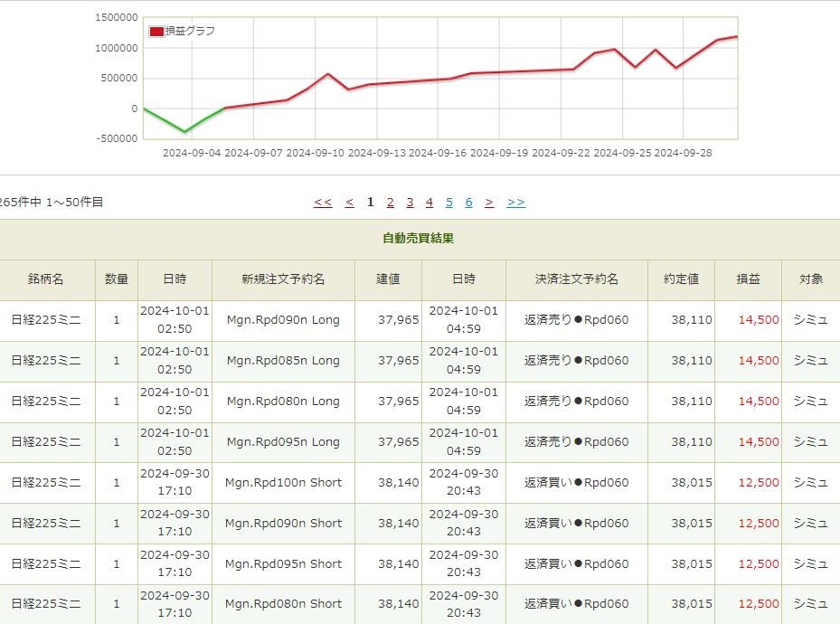Open results page 4
The height and width of the screenshot is (624, 840).
pos(429,203)
